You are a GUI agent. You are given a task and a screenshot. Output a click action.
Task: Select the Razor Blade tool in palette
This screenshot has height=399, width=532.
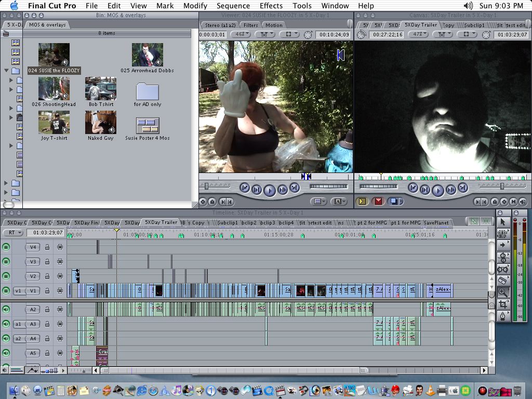(503, 281)
